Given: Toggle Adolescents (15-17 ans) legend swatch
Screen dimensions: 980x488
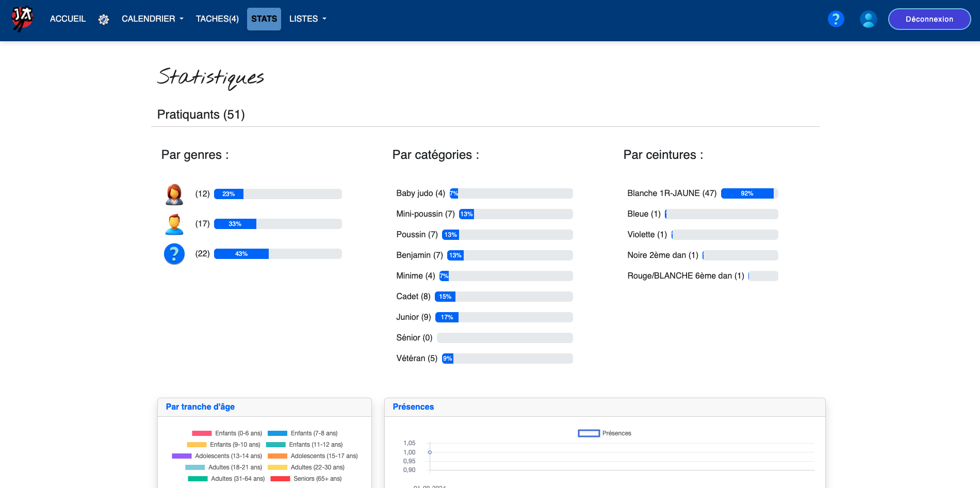Looking at the screenshot, I should pyautogui.click(x=277, y=456).
